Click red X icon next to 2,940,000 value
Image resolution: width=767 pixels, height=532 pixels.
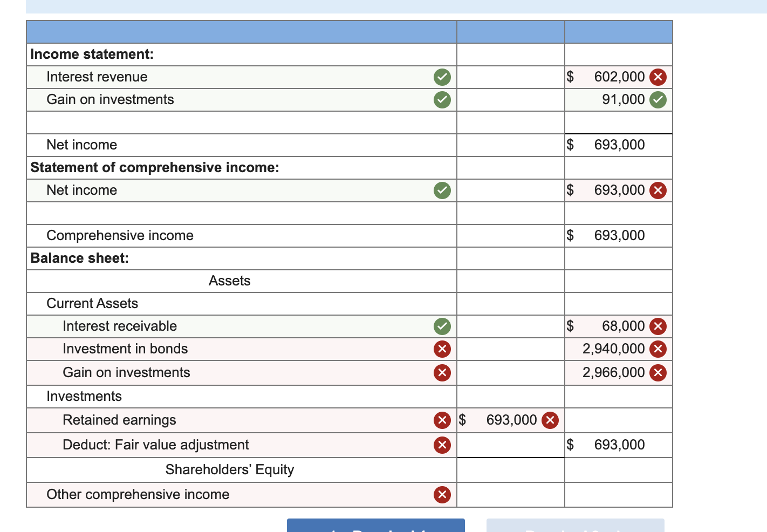pyautogui.click(x=658, y=349)
